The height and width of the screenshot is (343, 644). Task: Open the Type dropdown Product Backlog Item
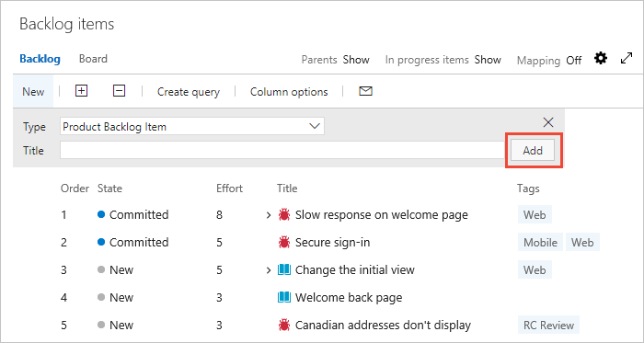(x=191, y=126)
